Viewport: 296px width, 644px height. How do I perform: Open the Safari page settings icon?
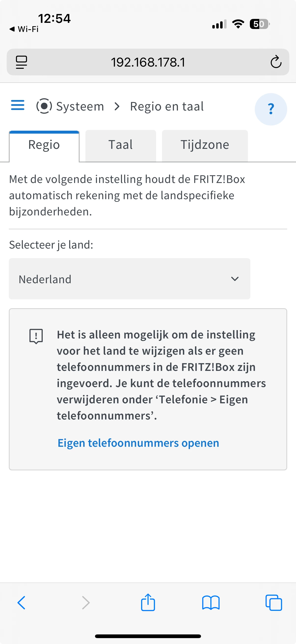click(22, 62)
